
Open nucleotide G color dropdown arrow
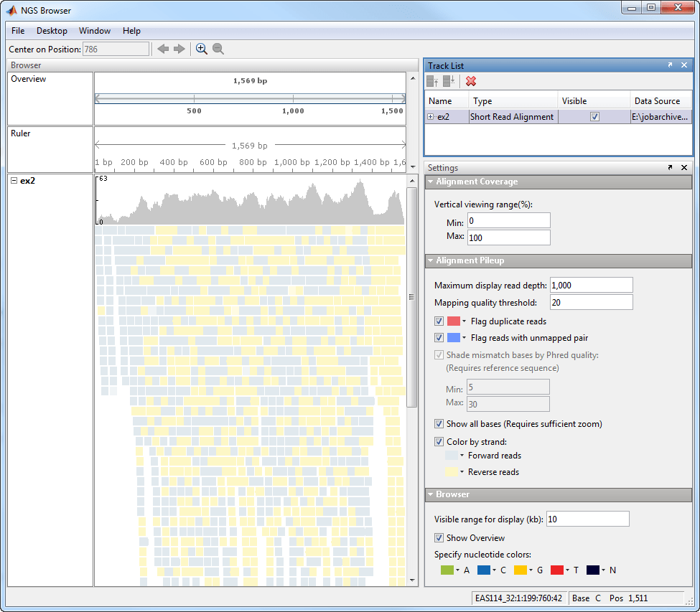[531, 570]
